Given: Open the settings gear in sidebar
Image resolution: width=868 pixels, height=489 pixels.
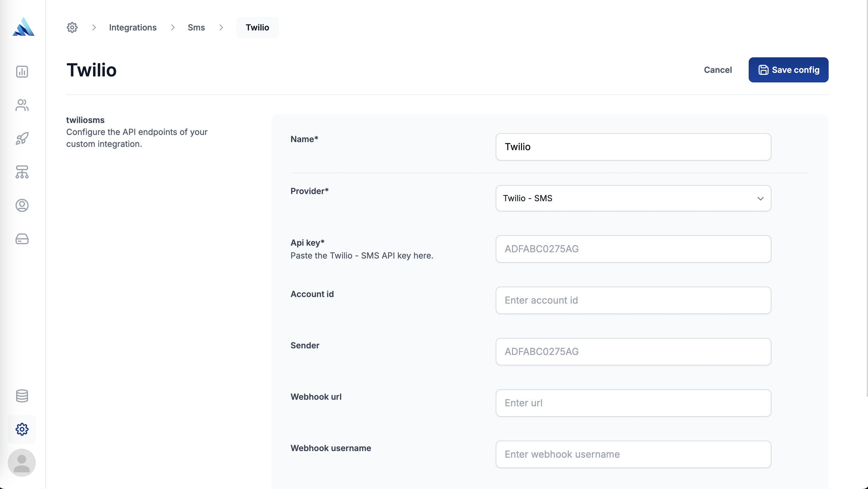Looking at the screenshot, I should click(x=22, y=429).
